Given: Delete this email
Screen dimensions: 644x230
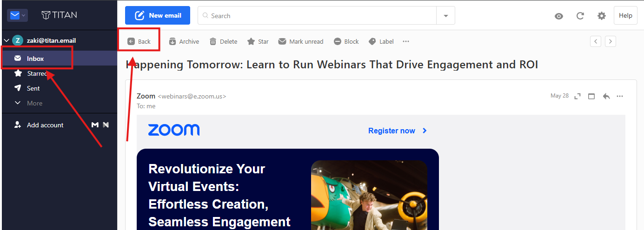Looking at the screenshot, I should coord(224,41).
